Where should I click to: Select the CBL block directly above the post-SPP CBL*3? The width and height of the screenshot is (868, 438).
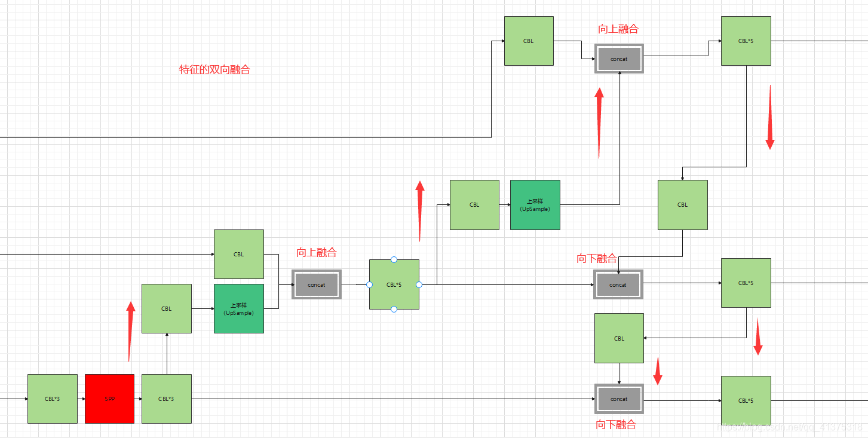[167, 308]
